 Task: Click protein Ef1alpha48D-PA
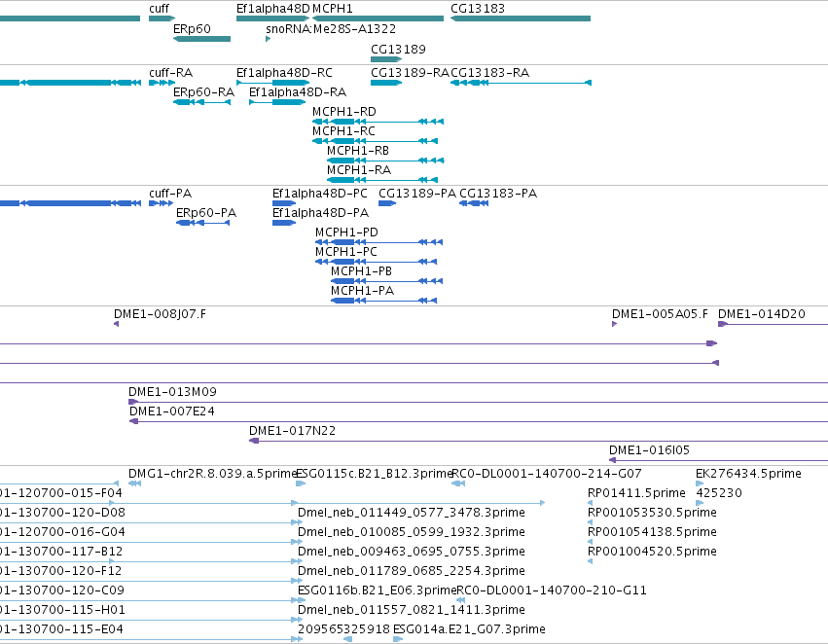[284, 223]
